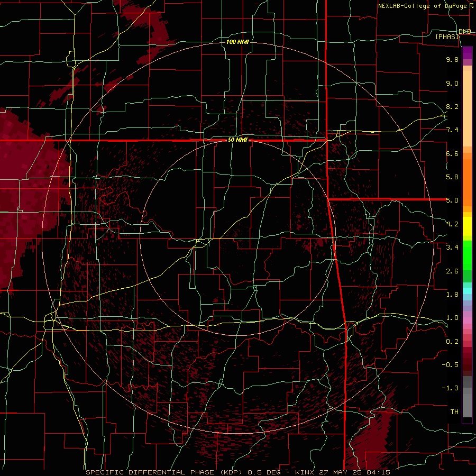The image size is (476, 476).
Task: Click the pale peach swatch on the legend
Action: tap(467, 109)
